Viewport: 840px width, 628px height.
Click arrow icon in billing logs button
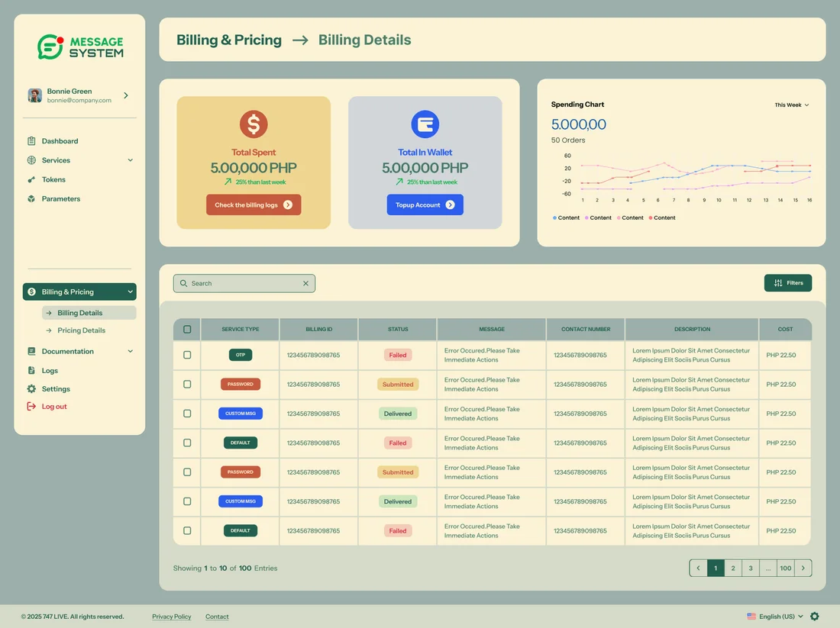point(288,205)
